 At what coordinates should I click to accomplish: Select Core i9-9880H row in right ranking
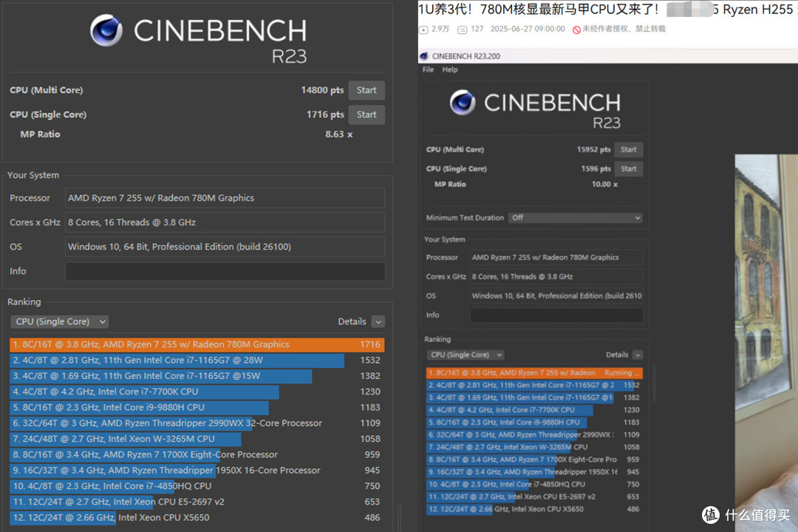tap(534, 423)
